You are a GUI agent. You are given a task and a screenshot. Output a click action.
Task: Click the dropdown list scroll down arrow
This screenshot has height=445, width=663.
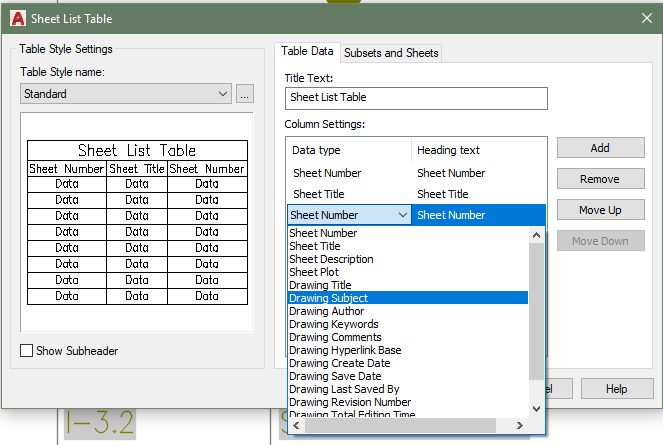click(537, 409)
